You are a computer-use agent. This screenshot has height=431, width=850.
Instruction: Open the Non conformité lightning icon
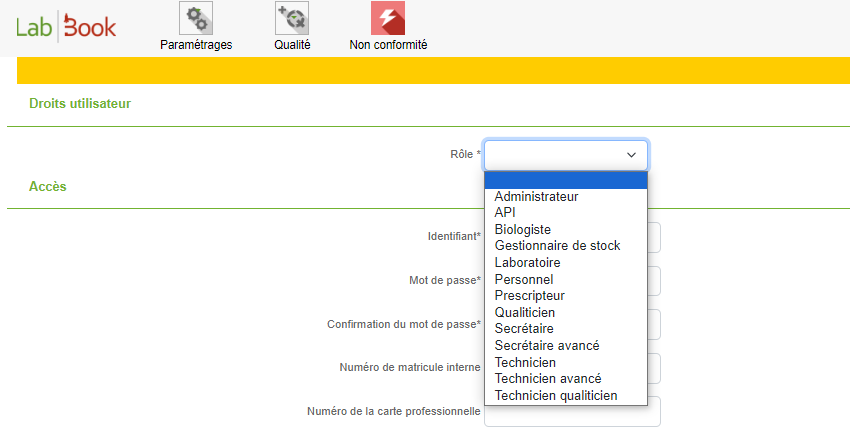click(x=388, y=19)
